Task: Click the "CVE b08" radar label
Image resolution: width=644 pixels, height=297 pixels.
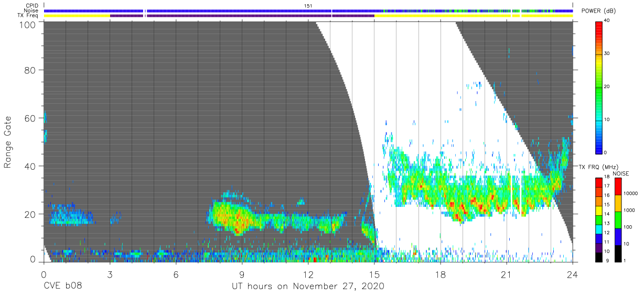Action: click(62, 287)
